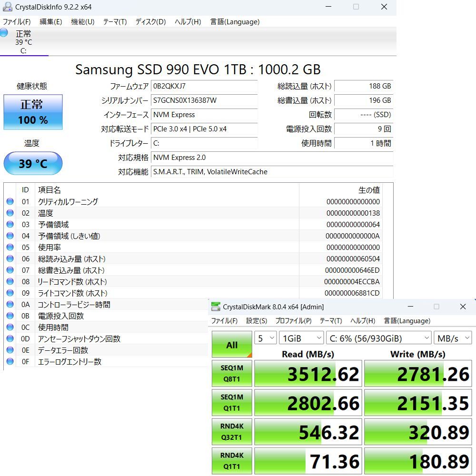Click status orb for ID 0C 使用時間
This screenshot has width=476, height=476.
click(10, 327)
